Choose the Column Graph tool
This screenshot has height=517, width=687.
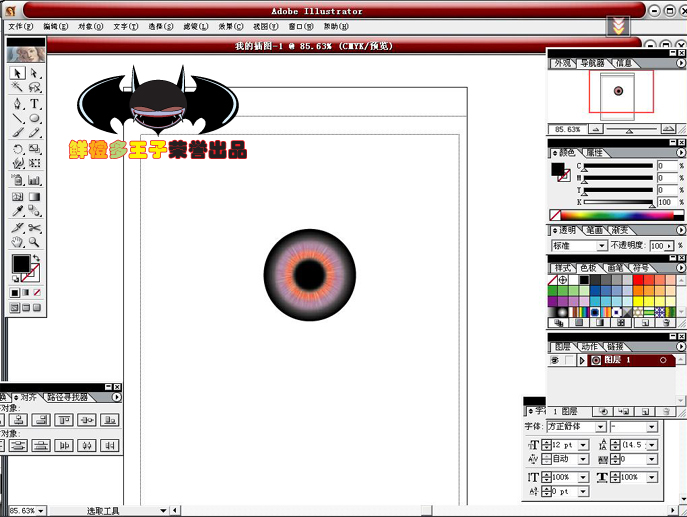[x=34, y=180]
